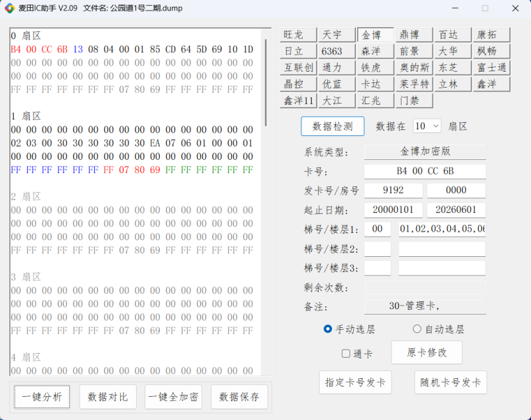The image size is (531, 420).
Task: Click the empty 梯号 field for 梯号/楼层2
Action: pyautogui.click(x=378, y=249)
